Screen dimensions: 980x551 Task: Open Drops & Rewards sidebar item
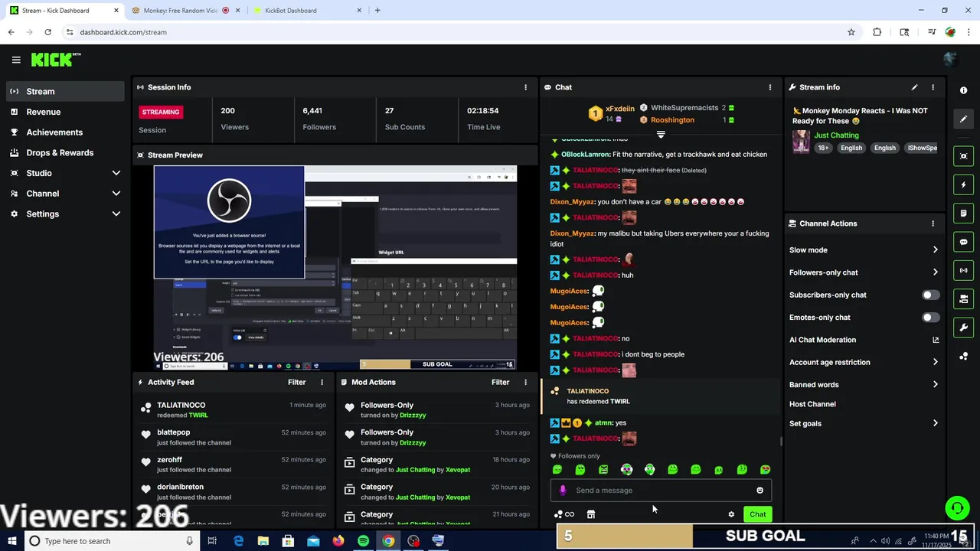click(x=65, y=152)
